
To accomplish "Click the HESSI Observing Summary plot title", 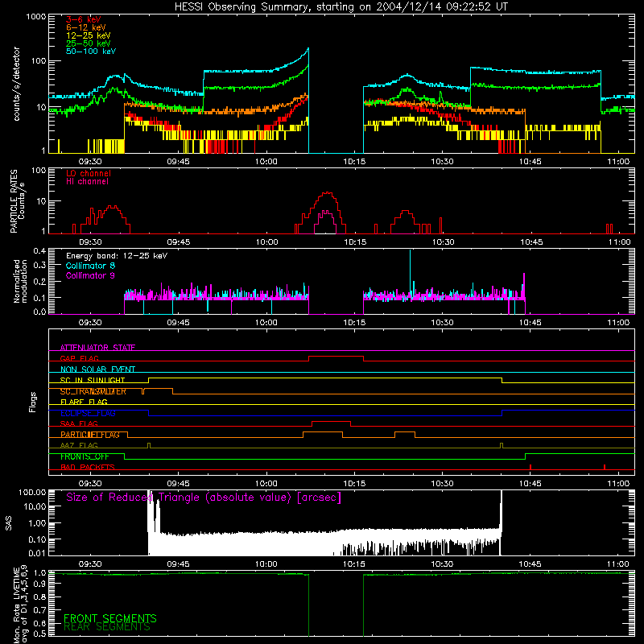I will pos(341,7).
